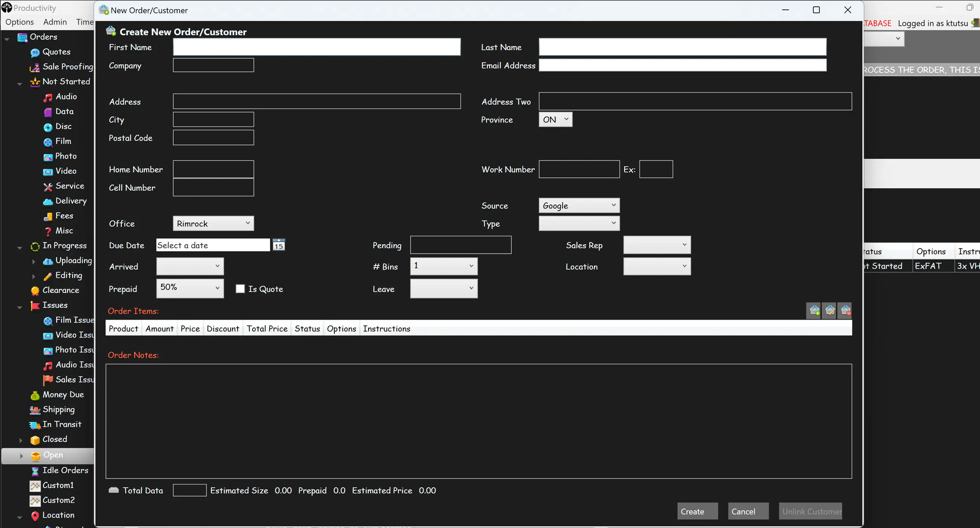
Task: Click the second order item action icon
Action: [x=830, y=310]
